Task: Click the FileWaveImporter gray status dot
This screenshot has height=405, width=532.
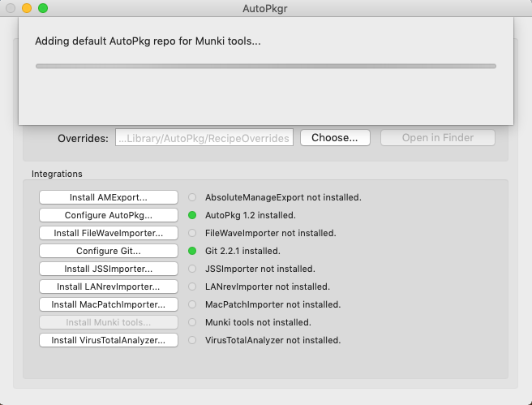Action: pos(192,233)
